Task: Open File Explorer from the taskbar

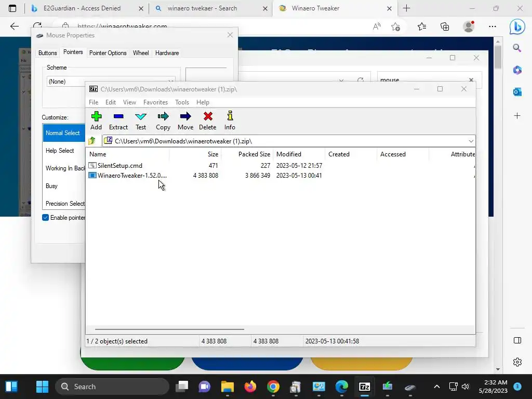Action: (228, 387)
